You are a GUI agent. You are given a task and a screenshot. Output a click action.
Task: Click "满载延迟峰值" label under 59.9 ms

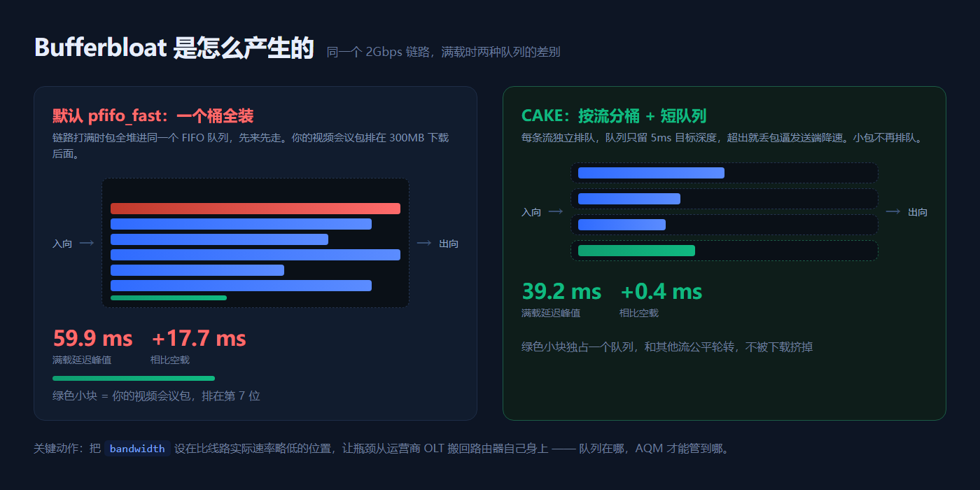click(x=82, y=360)
